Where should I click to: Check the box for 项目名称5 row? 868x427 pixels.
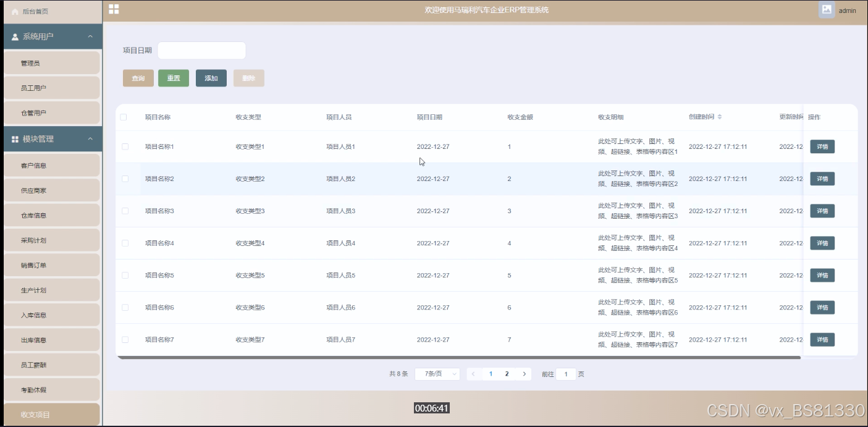(125, 275)
